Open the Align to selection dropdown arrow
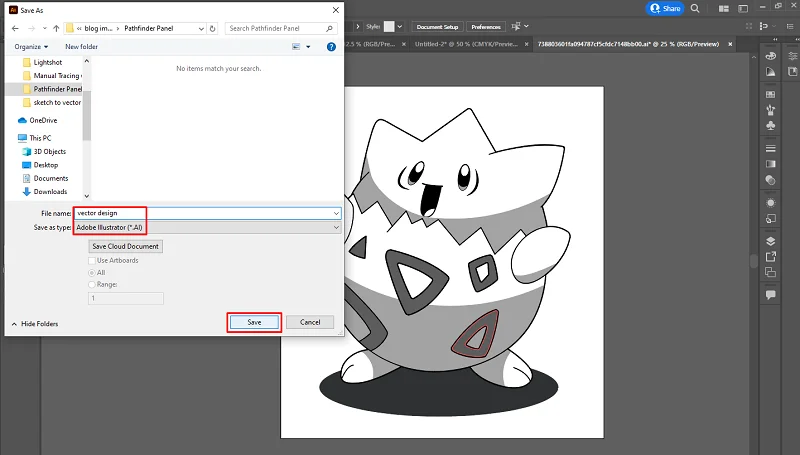This screenshot has width=800, height=455. [x=527, y=26]
